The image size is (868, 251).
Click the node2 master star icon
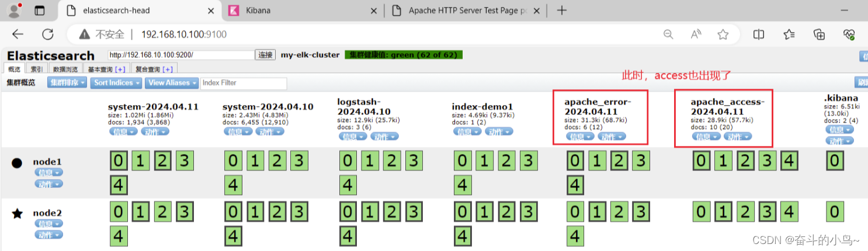coord(17,214)
